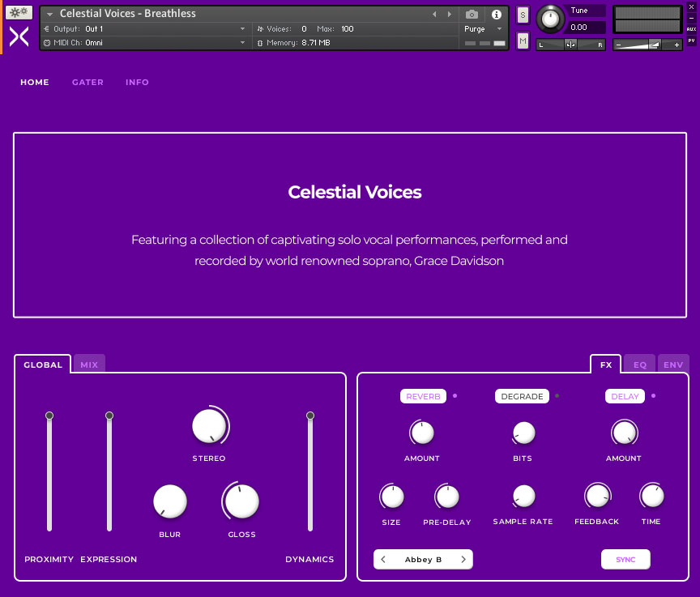
Task: Click the BLUR knob
Action: pos(170,501)
